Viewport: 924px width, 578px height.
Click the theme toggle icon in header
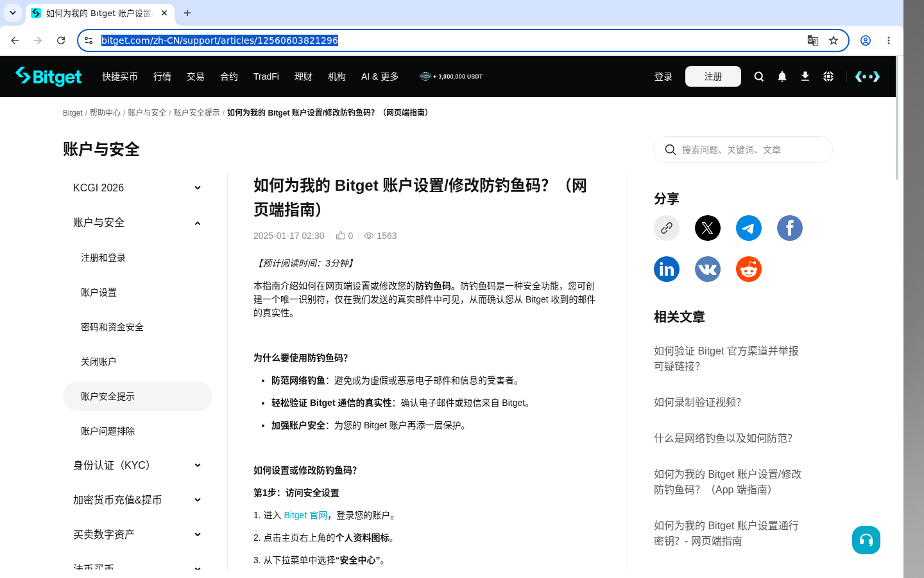[868, 76]
